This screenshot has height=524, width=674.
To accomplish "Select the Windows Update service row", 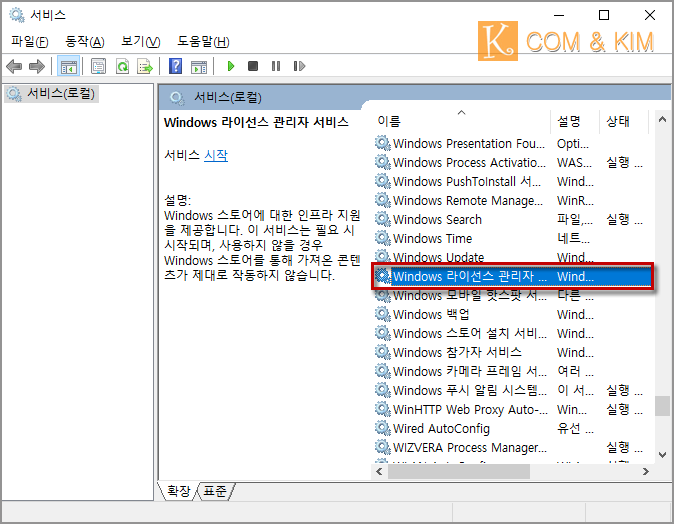I will pos(512,257).
